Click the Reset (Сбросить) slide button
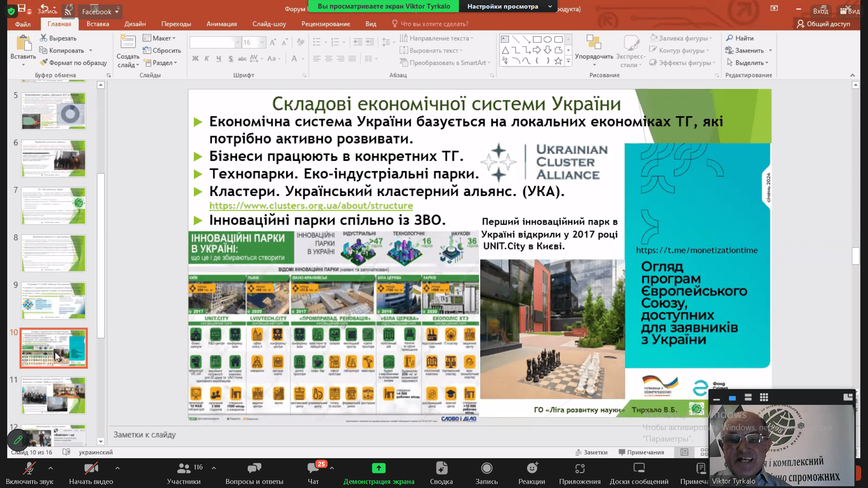The image size is (868, 488). click(x=162, y=50)
